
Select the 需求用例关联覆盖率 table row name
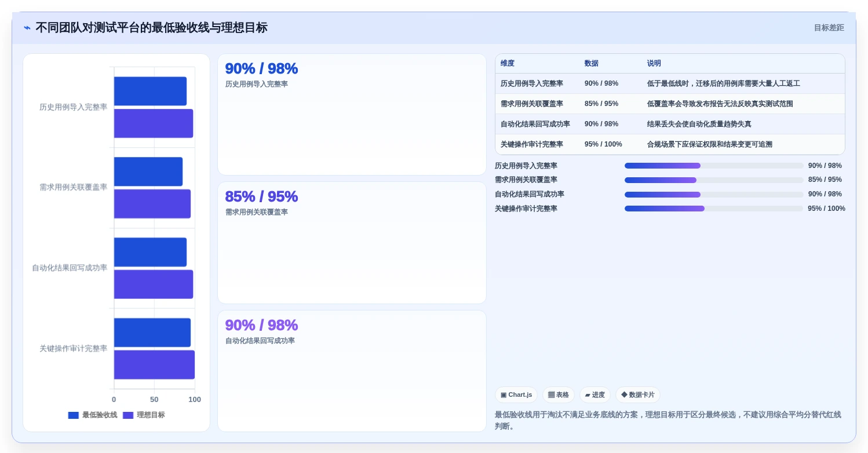point(532,104)
